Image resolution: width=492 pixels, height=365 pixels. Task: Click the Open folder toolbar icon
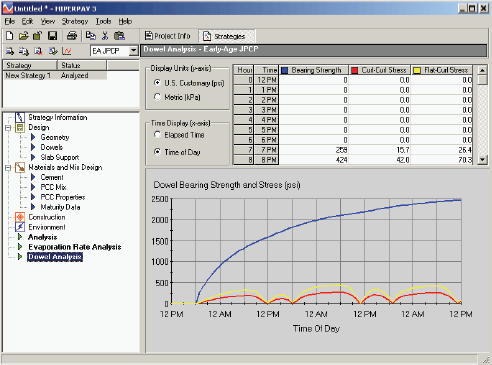click(x=23, y=36)
